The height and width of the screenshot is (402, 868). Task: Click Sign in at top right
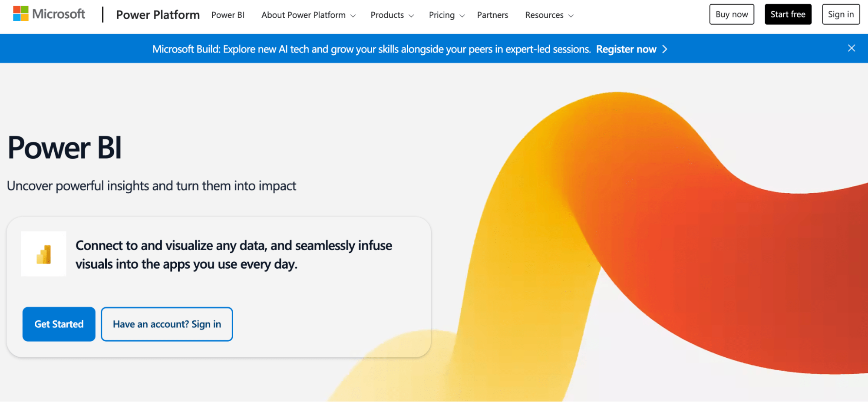click(x=841, y=14)
